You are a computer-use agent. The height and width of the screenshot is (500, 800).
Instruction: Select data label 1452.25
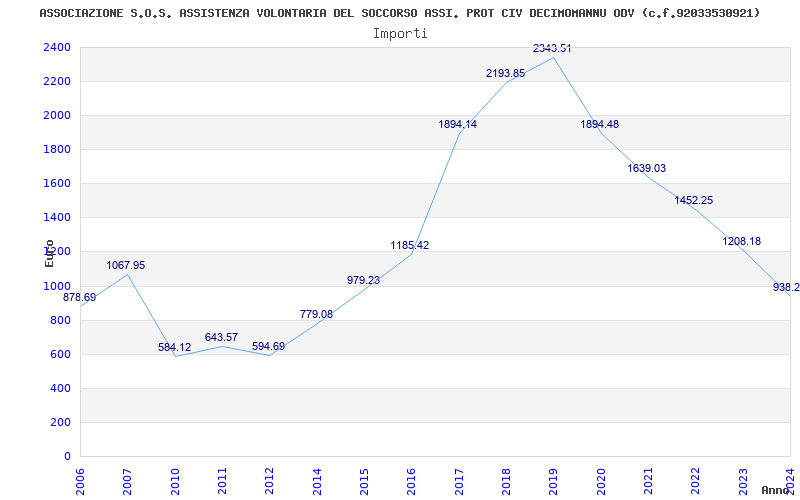694,201
